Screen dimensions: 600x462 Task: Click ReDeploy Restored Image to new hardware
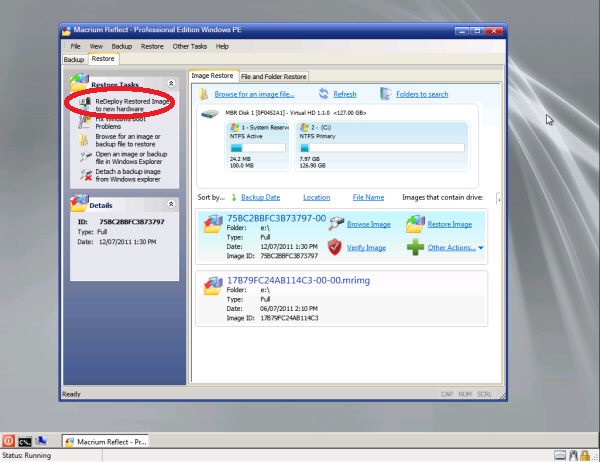(x=132, y=105)
